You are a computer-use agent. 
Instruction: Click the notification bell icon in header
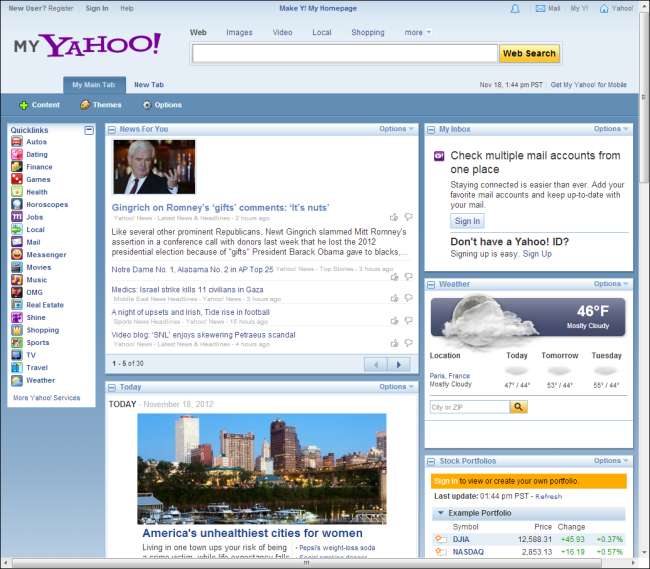click(515, 9)
